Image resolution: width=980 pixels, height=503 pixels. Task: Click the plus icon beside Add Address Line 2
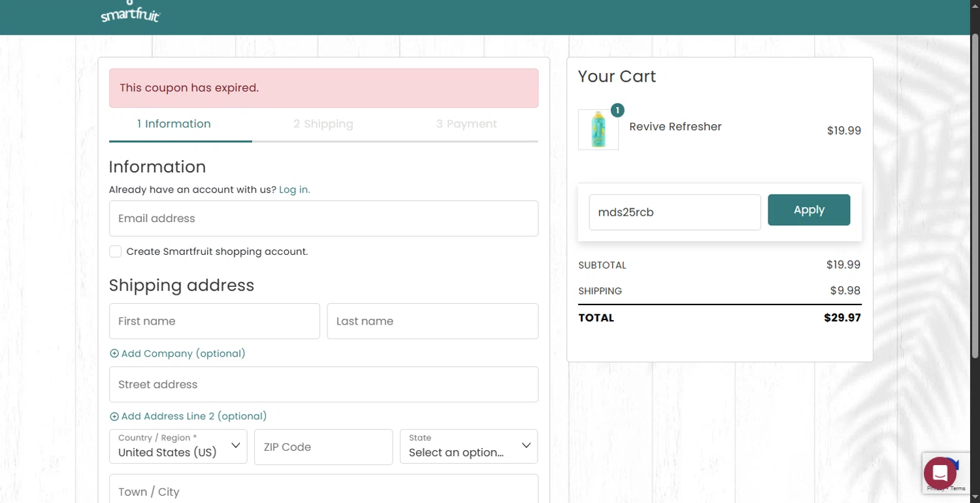pos(114,416)
